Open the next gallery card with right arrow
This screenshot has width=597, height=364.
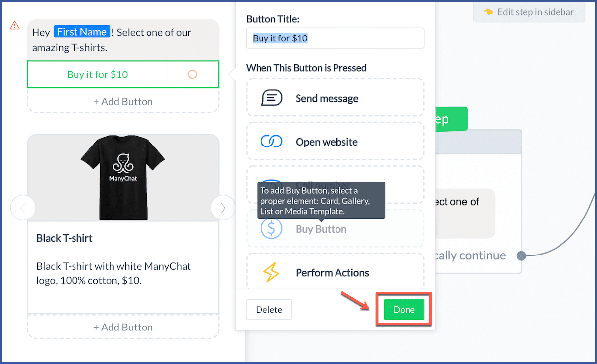coord(223,208)
